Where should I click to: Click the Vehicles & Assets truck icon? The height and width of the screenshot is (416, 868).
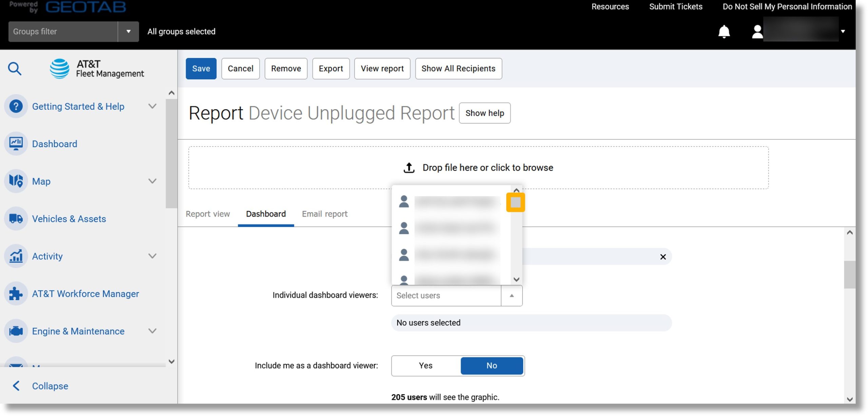(16, 219)
